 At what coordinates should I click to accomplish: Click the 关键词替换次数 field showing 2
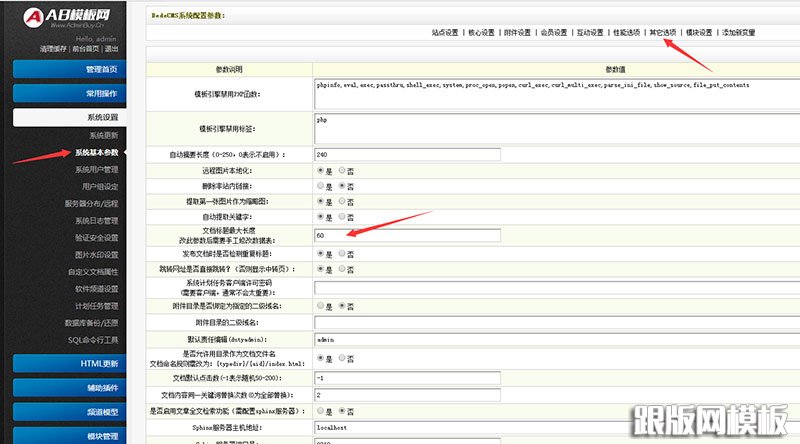[x=407, y=395]
